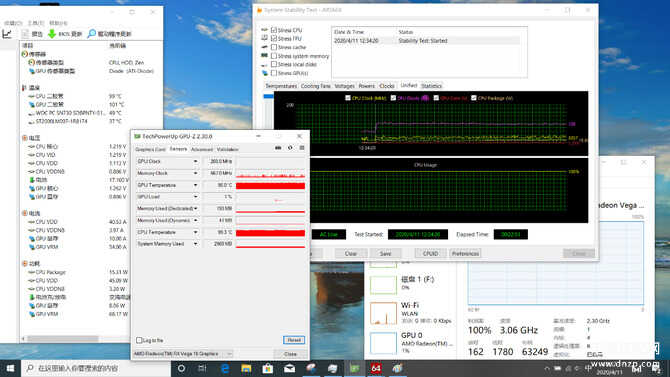Switch to the Statistics tab

click(432, 86)
